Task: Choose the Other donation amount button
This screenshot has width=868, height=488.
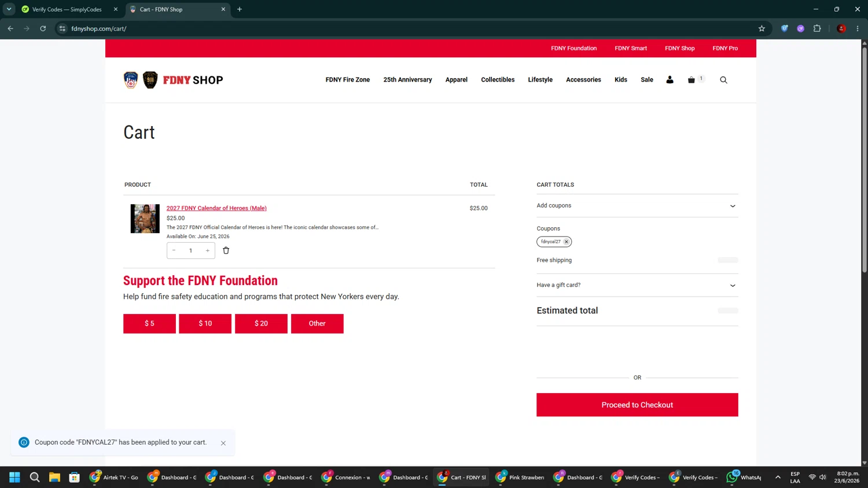Action: pyautogui.click(x=317, y=324)
